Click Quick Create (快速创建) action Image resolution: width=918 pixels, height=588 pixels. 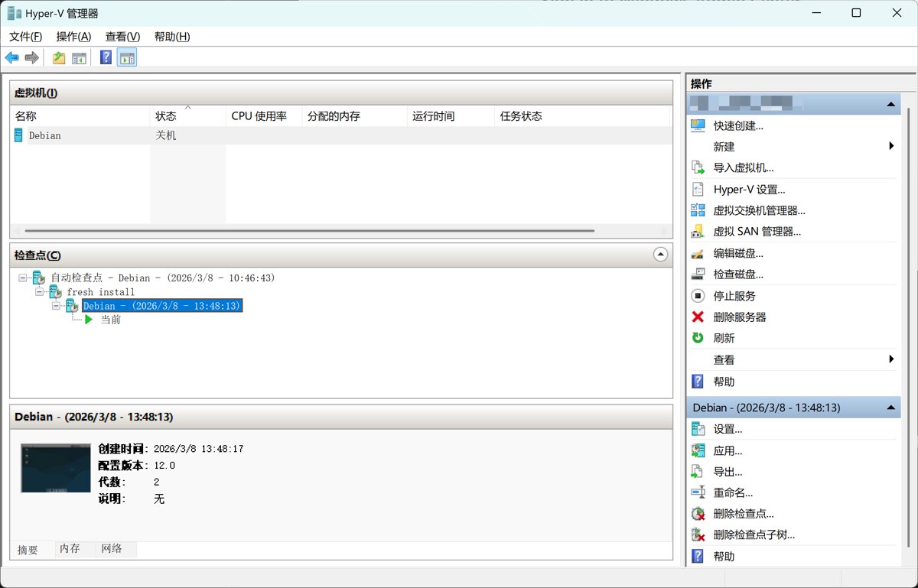tap(738, 125)
